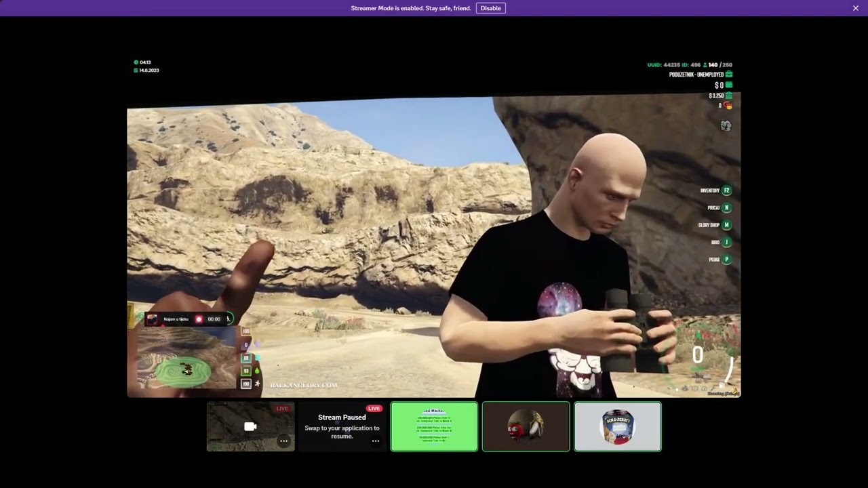Viewport: 868px width, 488px height.
Task: Click the M Glory Shop key badge
Action: point(726,225)
